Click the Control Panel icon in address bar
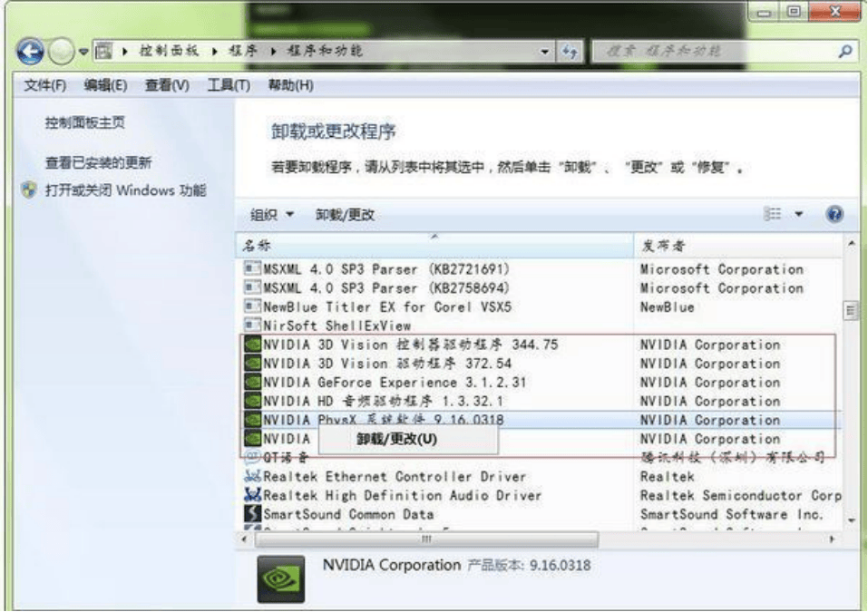 tap(103, 52)
